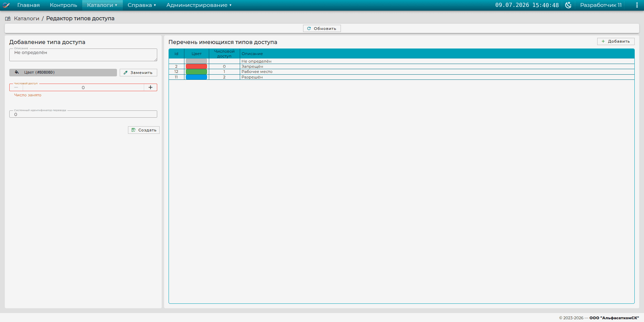Focus the Числовой доступ number field
Image resolution: width=644 pixels, height=322 pixels.
pyautogui.click(x=83, y=87)
